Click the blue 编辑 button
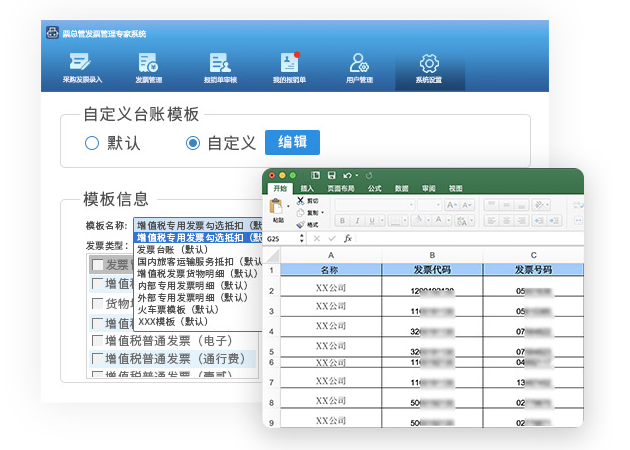The width and height of the screenshot is (630, 450). (x=292, y=142)
